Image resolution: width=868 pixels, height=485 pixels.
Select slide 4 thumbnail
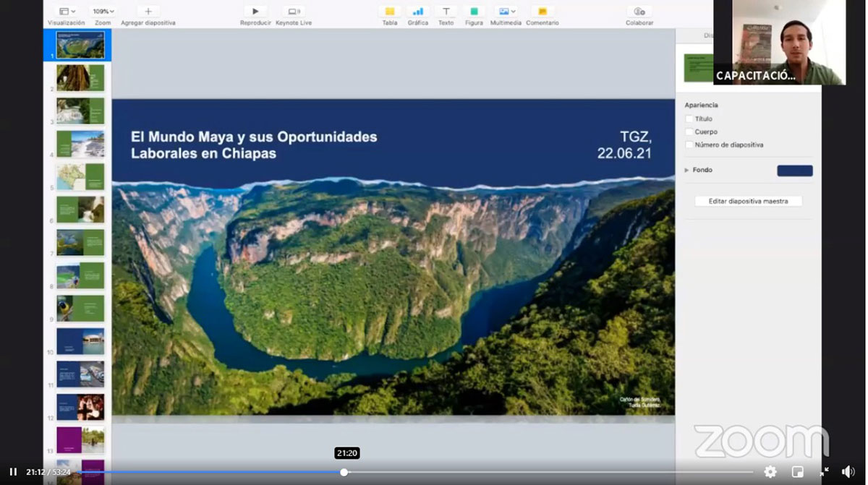80,144
